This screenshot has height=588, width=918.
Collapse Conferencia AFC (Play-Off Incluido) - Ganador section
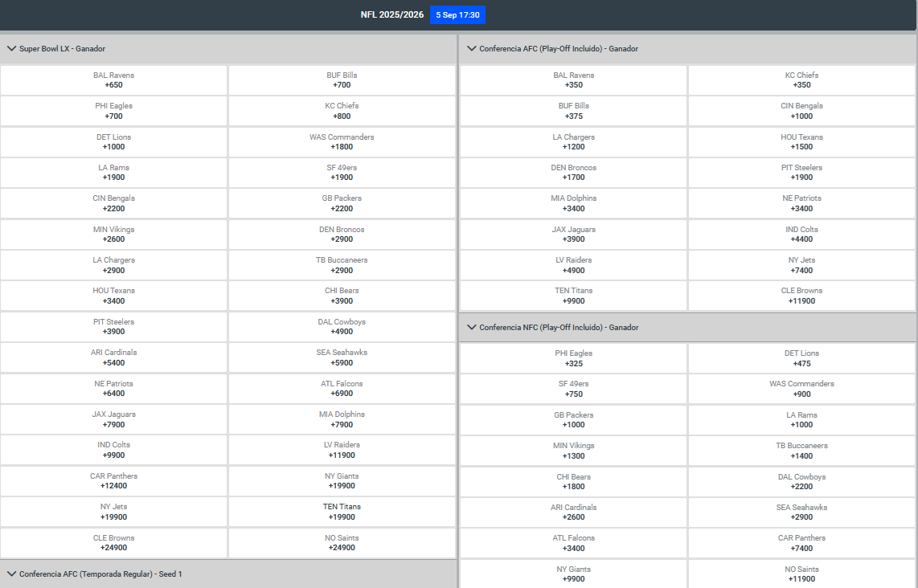point(688,48)
